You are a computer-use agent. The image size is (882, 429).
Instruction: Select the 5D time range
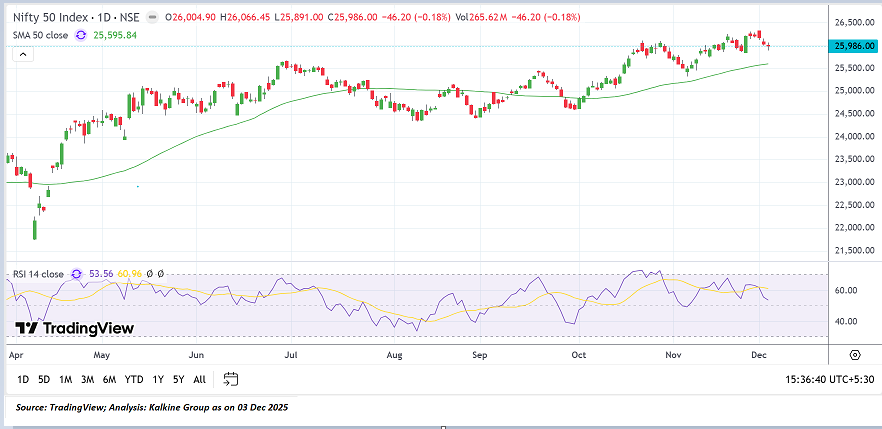pyautogui.click(x=44, y=379)
